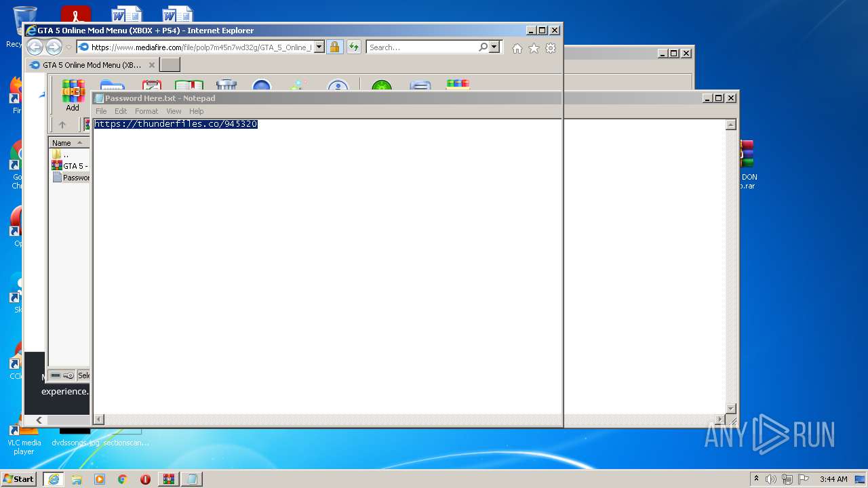868x488 pixels.
Task: Click the volume speaker tray icon
Action: pos(771,479)
